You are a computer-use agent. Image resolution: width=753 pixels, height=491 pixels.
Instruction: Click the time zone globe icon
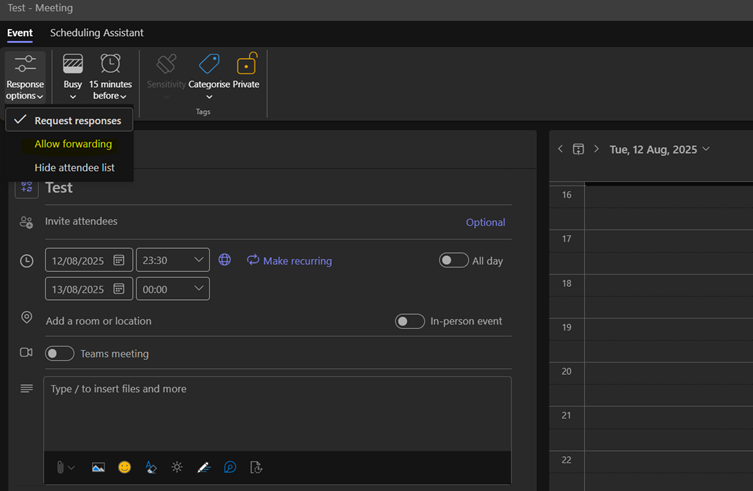coord(225,260)
